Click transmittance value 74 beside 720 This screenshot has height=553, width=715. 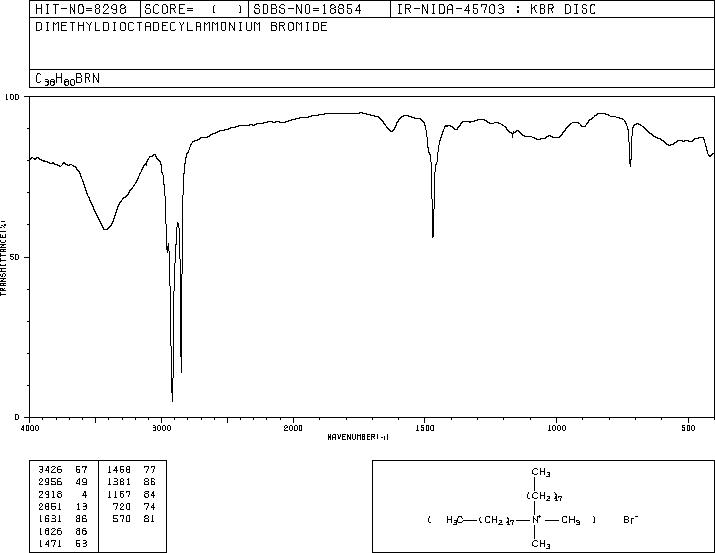[x=150, y=506]
